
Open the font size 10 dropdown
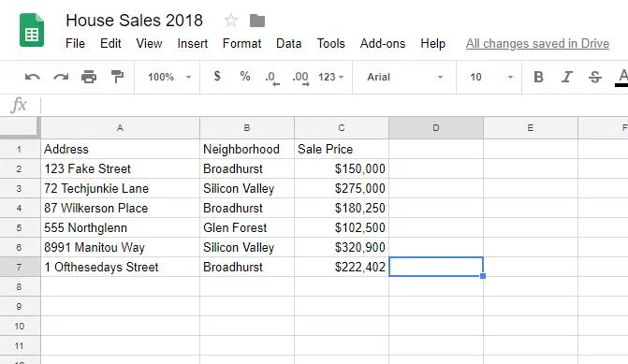[x=491, y=77]
